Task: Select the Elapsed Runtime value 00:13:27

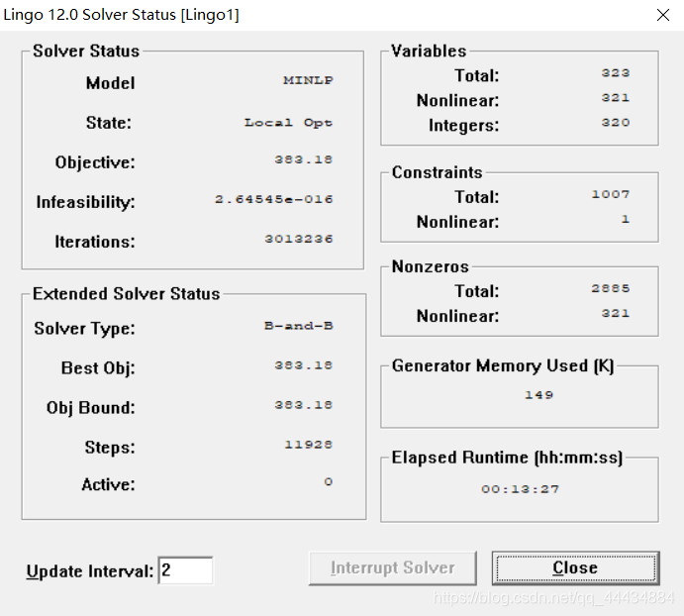Action: pyautogui.click(x=520, y=489)
